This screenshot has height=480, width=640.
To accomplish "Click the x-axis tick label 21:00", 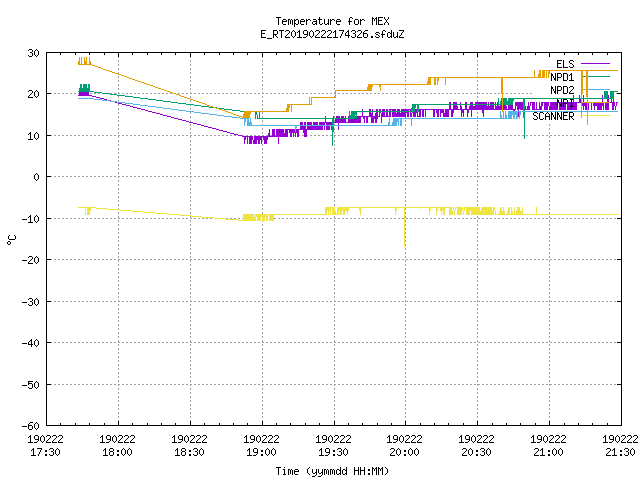I will pyautogui.click(x=548, y=452).
